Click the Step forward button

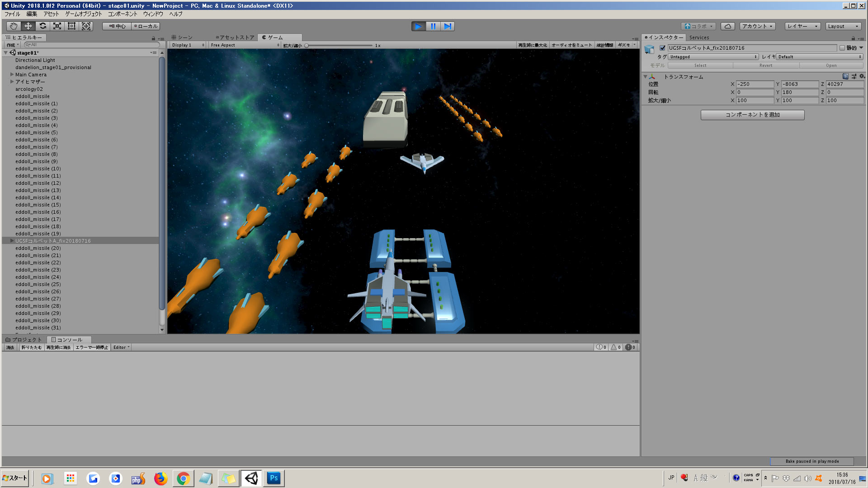pyautogui.click(x=448, y=26)
